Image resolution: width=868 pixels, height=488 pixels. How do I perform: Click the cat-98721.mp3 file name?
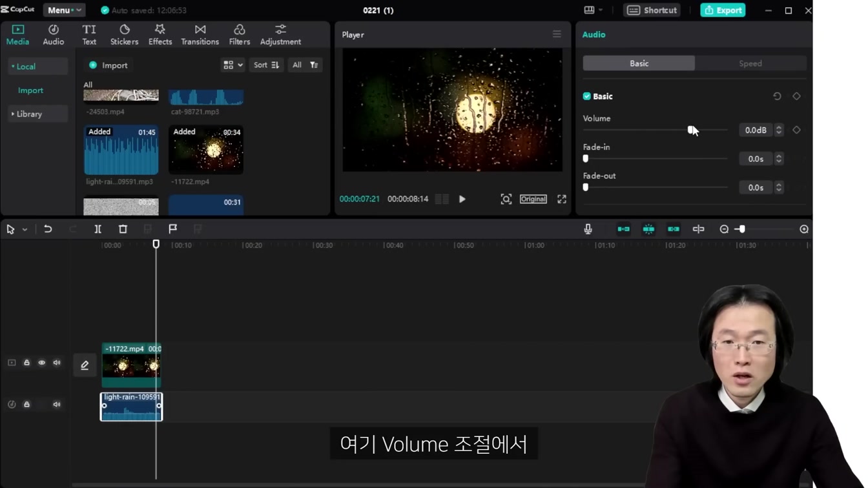tap(195, 112)
